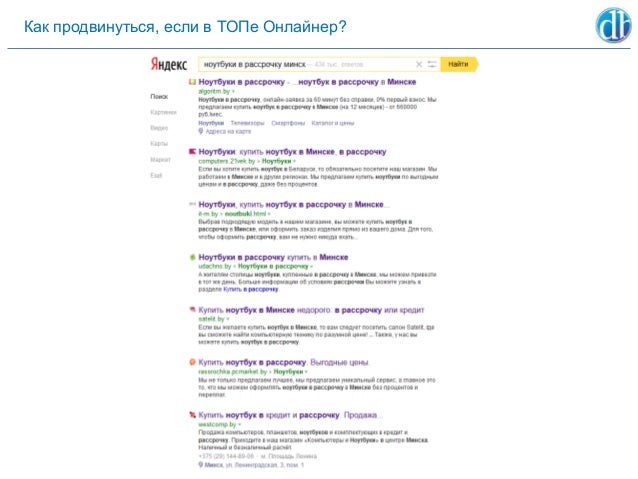Switch to Маркет in the left menu
The width and height of the screenshot is (638, 479).
pyautogui.click(x=161, y=160)
